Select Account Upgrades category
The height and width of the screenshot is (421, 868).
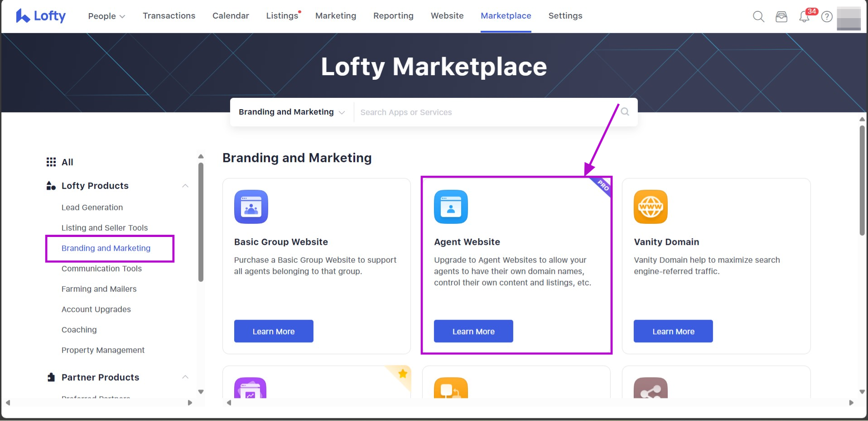coord(96,310)
